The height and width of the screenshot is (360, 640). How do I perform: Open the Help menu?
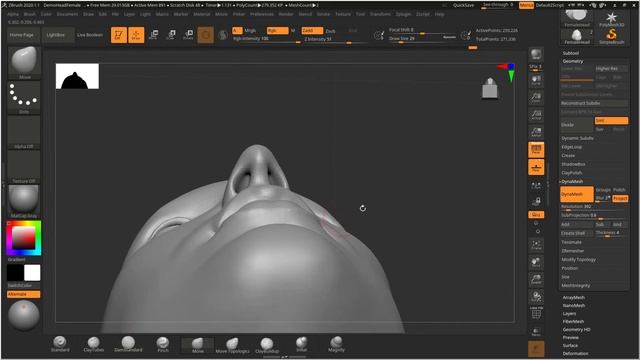[439, 14]
